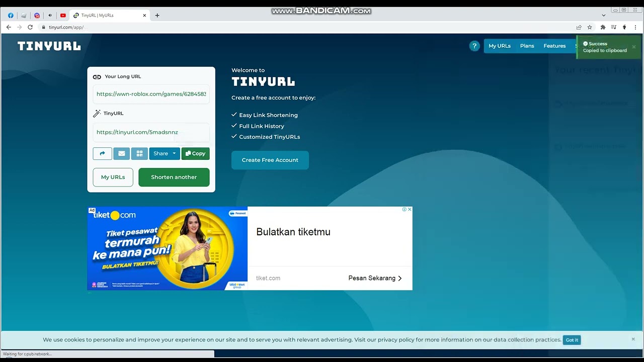Open a new browser tab

pyautogui.click(x=157, y=16)
